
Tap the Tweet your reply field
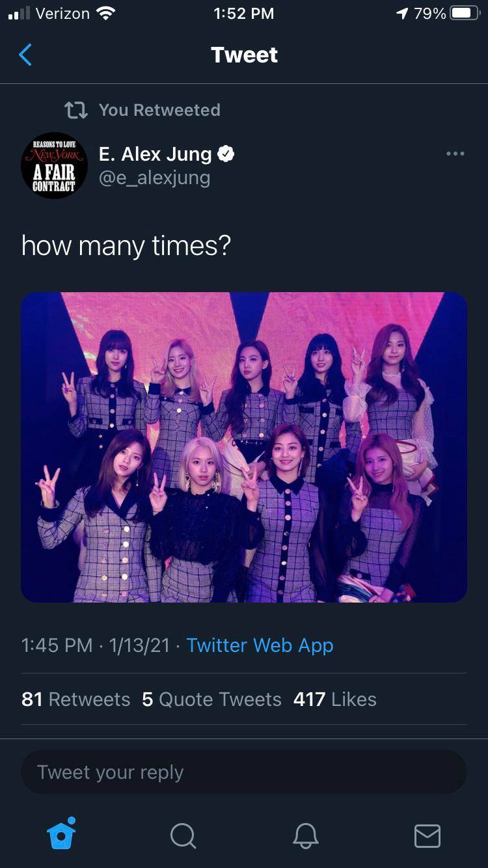click(x=244, y=772)
